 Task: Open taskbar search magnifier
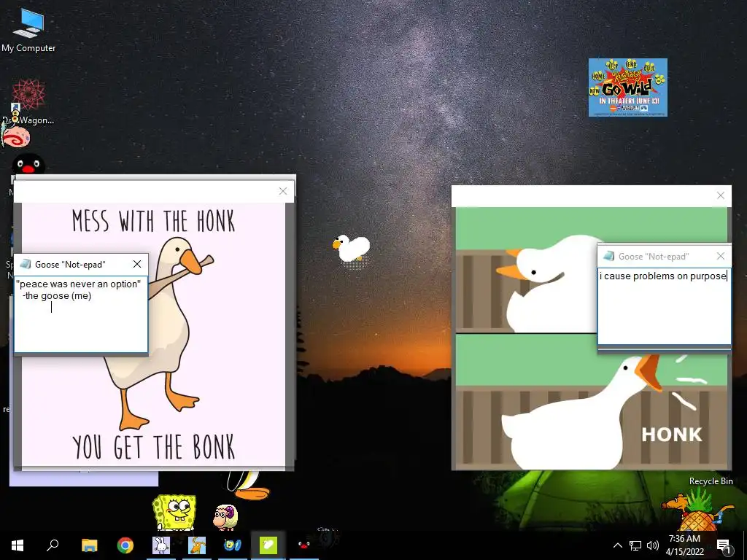(53, 545)
